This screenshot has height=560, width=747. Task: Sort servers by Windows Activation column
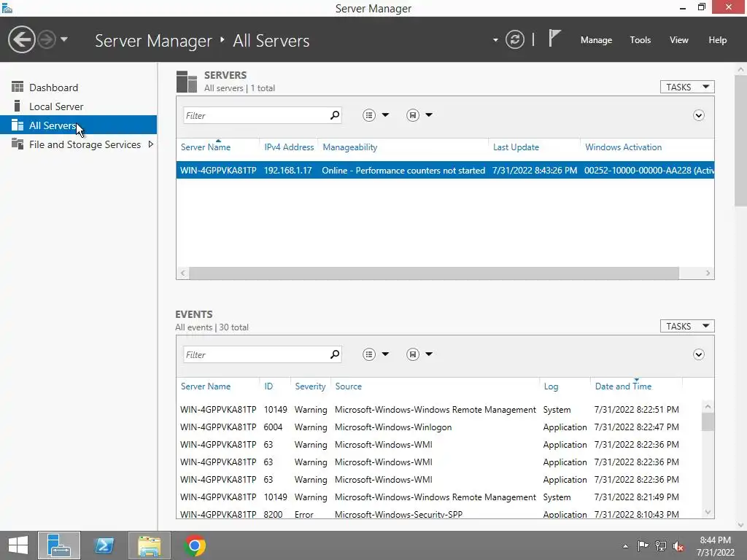(623, 147)
